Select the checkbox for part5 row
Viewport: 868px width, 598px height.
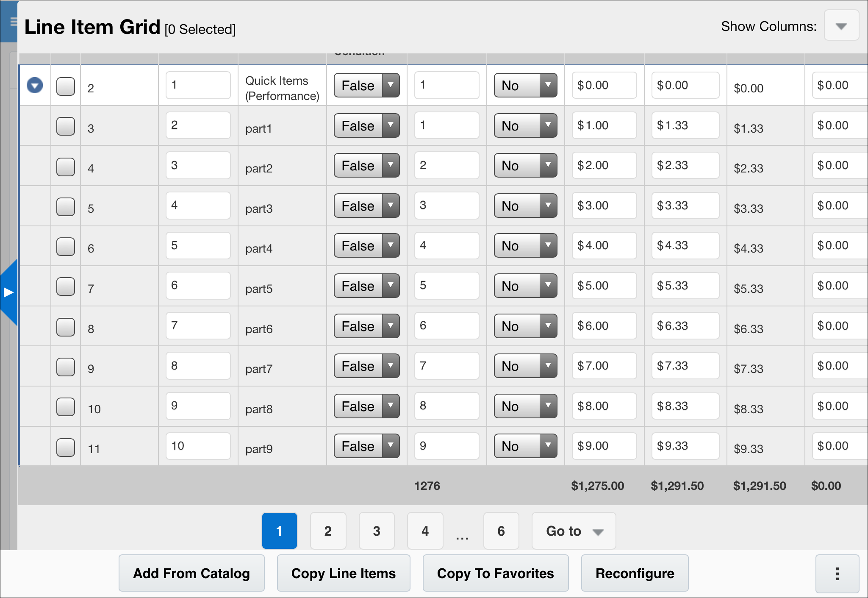click(x=66, y=286)
